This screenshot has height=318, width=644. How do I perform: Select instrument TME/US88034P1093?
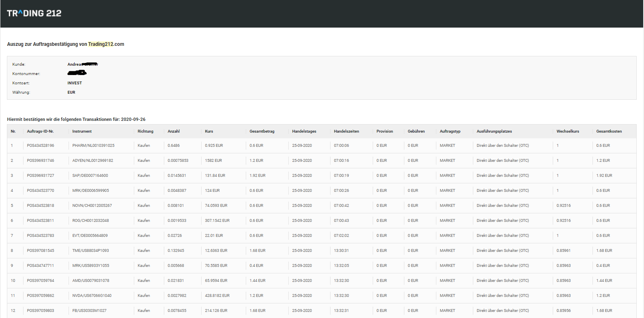click(x=90, y=251)
